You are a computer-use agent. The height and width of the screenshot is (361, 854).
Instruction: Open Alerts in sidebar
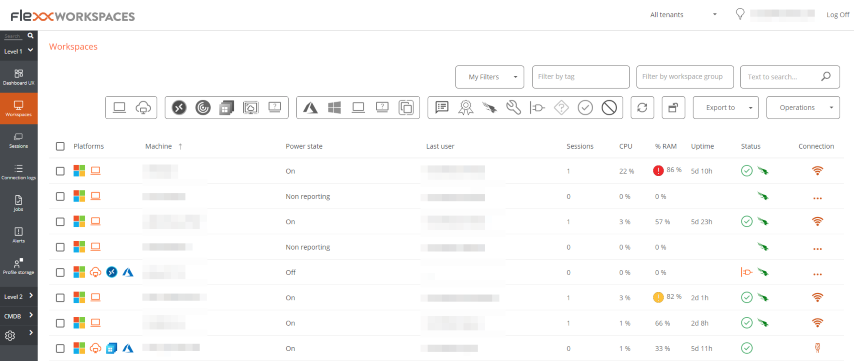point(19,235)
